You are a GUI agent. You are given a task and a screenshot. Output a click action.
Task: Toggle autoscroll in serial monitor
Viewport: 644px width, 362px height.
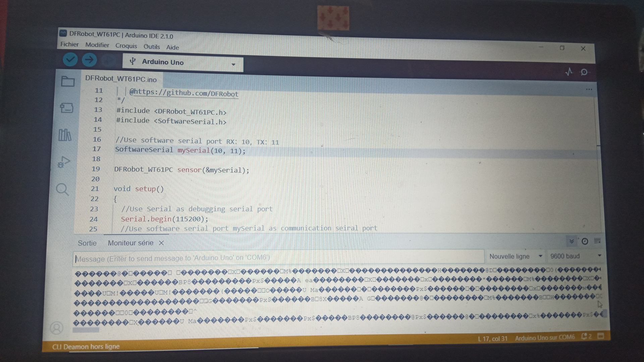[x=572, y=241]
